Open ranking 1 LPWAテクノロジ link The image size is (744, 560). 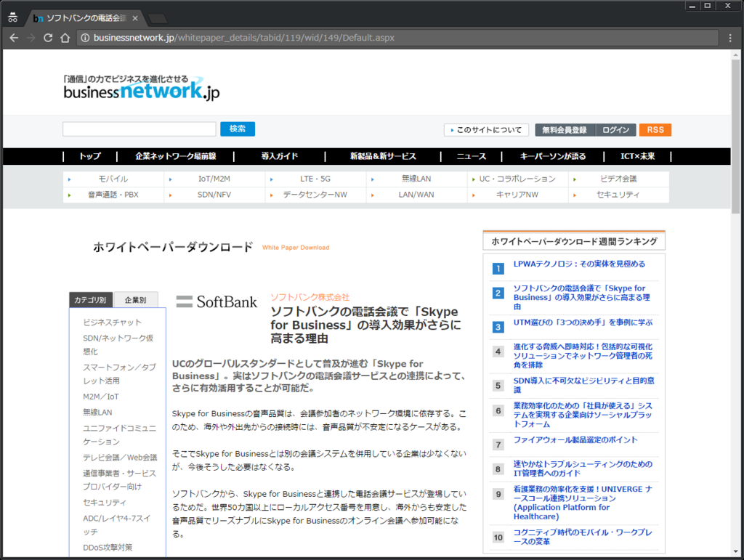[579, 264]
